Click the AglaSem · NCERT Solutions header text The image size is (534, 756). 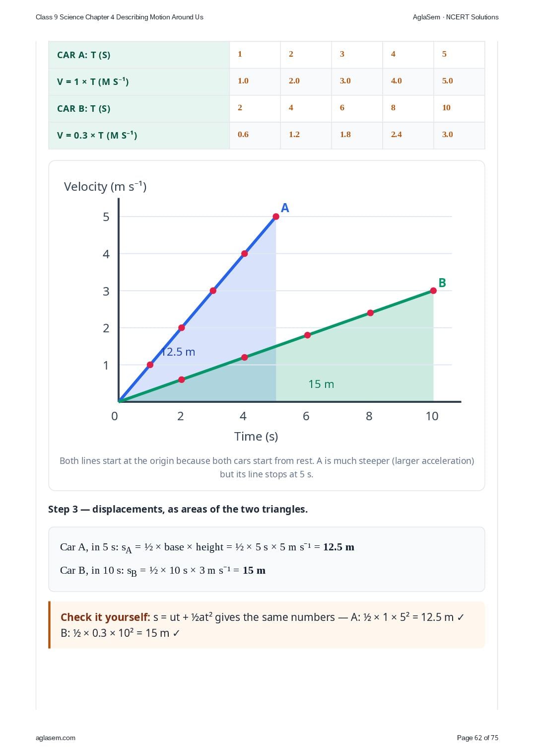456,17
